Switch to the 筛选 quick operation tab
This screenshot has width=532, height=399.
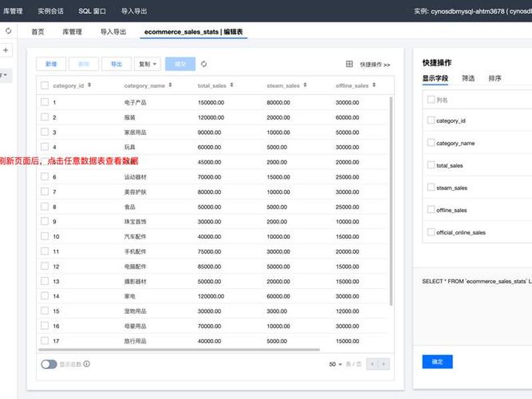[x=468, y=78]
